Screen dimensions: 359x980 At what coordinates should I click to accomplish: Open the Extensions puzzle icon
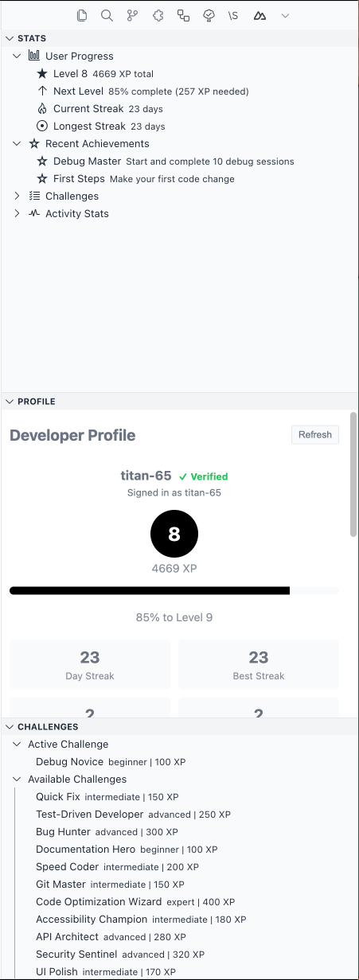(158, 15)
